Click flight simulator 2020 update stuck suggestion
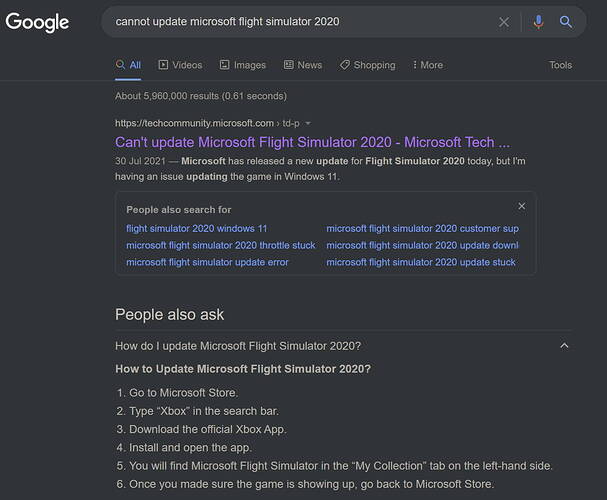The height and width of the screenshot is (500, 607). click(x=421, y=262)
